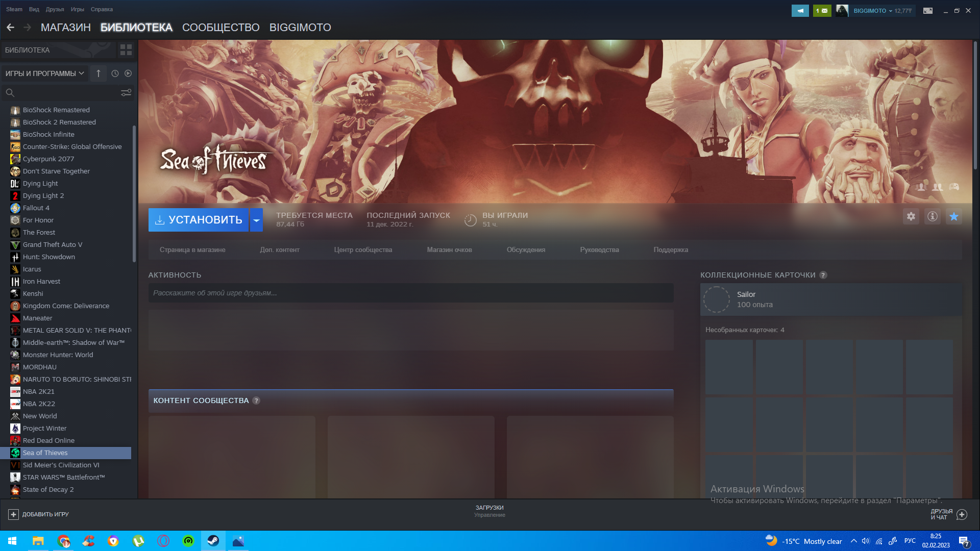This screenshot has width=980, height=551.
Task: Open File Explorer from the taskbar
Action: [38, 541]
